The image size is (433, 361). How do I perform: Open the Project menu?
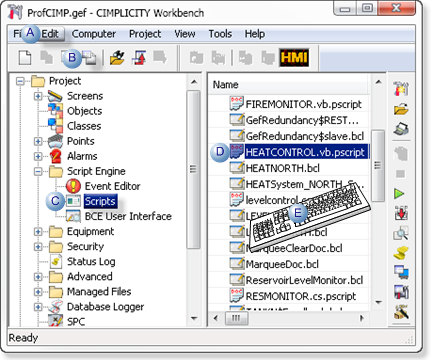pyautogui.click(x=145, y=34)
